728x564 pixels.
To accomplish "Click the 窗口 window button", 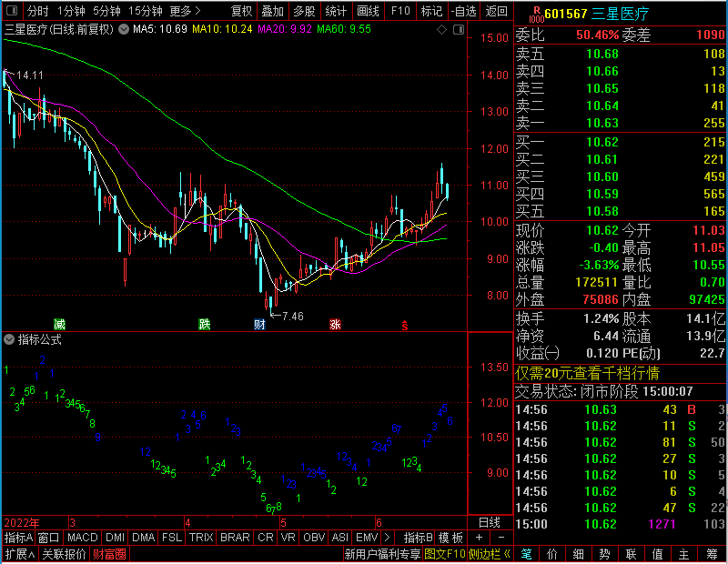I will click(x=49, y=538).
